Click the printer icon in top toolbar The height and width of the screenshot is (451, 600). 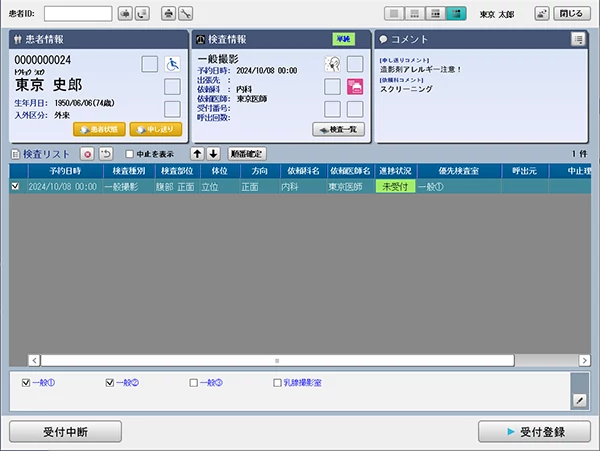pos(168,14)
